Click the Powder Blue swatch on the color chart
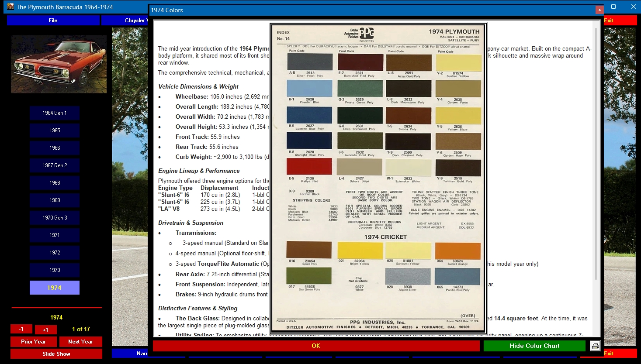 (x=309, y=88)
